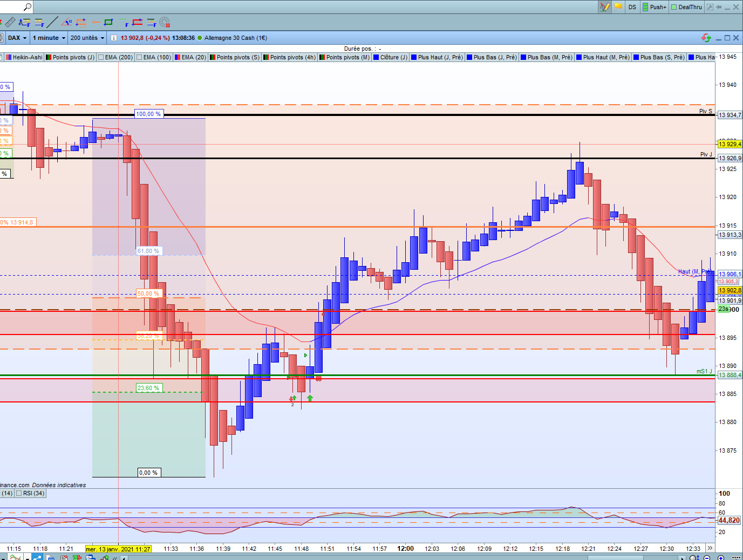Viewport: 743px width, 560px height.
Task: Click the green up arrow order marker
Action: [310, 398]
